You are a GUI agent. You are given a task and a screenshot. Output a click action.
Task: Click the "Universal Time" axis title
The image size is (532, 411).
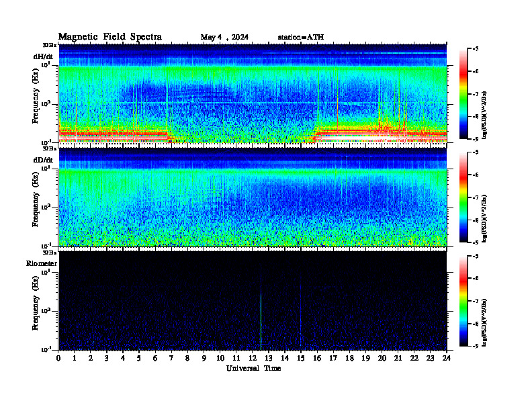click(253, 368)
